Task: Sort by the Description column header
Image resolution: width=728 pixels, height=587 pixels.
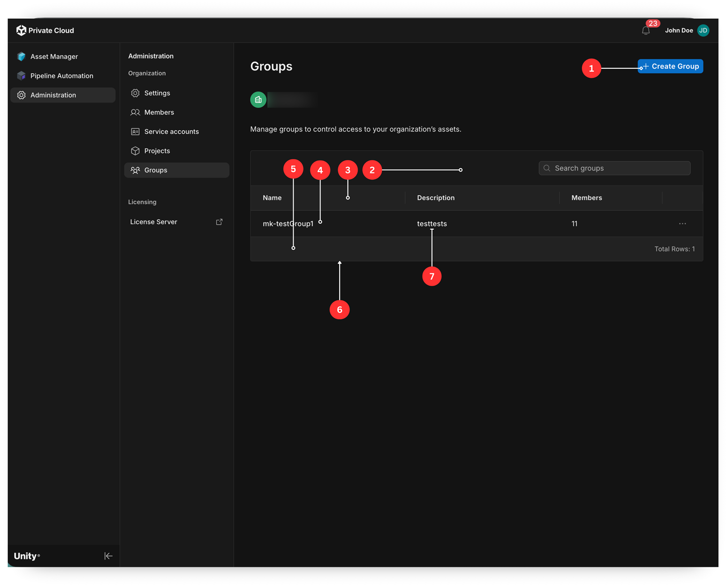Action: click(435, 198)
